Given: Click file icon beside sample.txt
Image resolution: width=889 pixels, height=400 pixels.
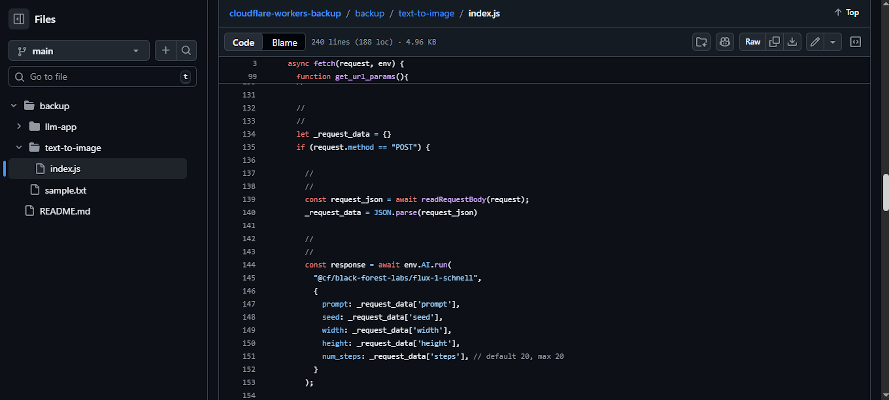Looking at the screenshot, I should [35, 190].
